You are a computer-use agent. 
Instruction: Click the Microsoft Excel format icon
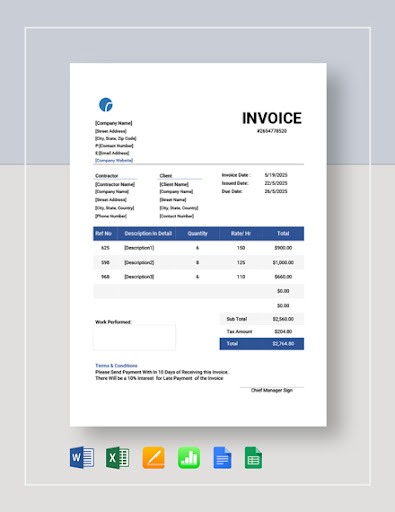click(118, 458)
